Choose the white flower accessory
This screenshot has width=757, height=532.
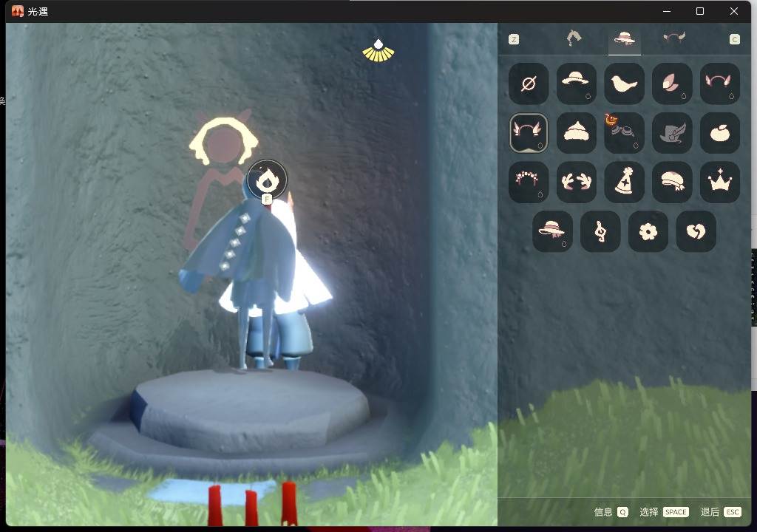(x=648, y=231)
